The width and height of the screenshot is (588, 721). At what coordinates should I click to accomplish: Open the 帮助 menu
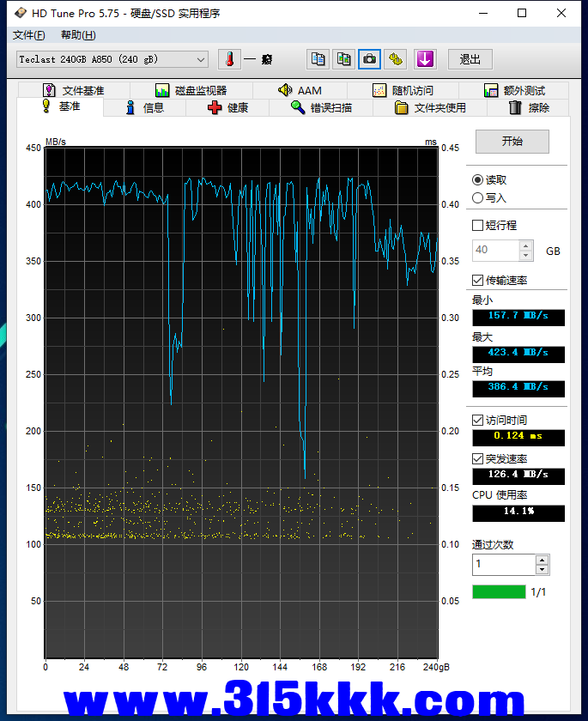point(78,35)
